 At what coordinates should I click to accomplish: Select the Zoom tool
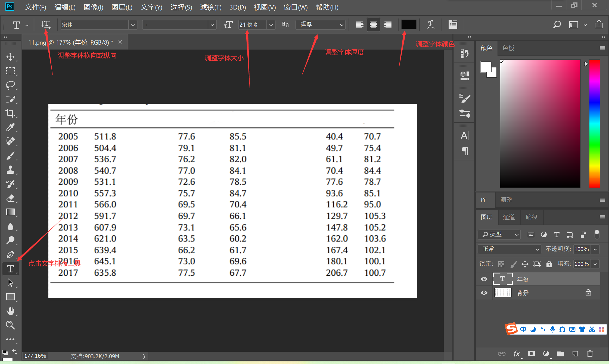10,325
